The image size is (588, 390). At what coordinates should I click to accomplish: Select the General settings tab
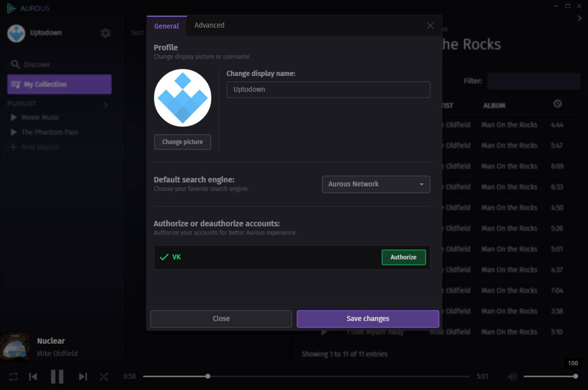pos(166,26)
